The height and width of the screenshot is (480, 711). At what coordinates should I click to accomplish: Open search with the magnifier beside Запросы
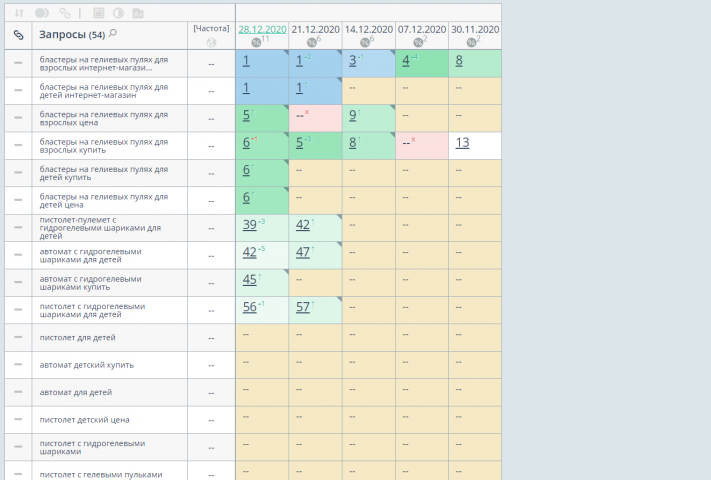pyautogui.click(x=113, y=33)
